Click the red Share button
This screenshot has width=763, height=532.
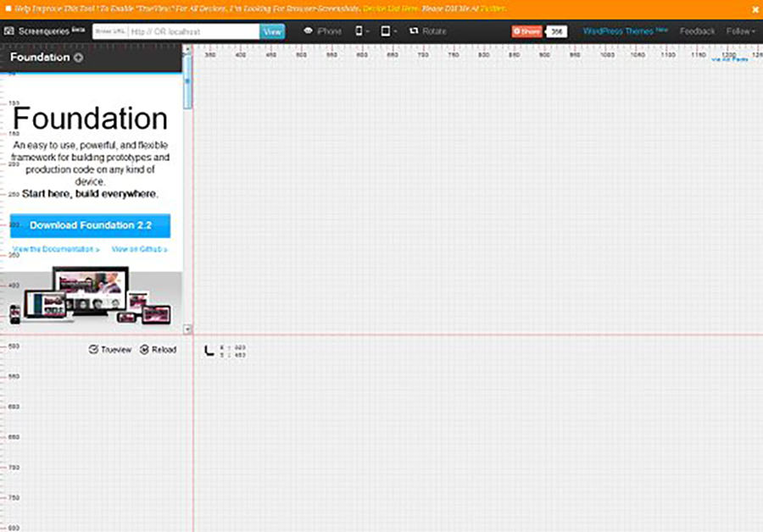526,31
